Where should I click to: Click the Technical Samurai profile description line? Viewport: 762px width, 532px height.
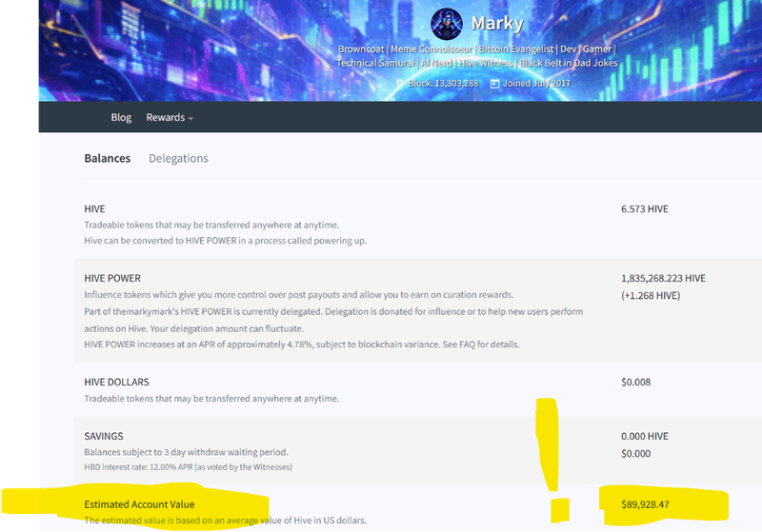point(477,63)
